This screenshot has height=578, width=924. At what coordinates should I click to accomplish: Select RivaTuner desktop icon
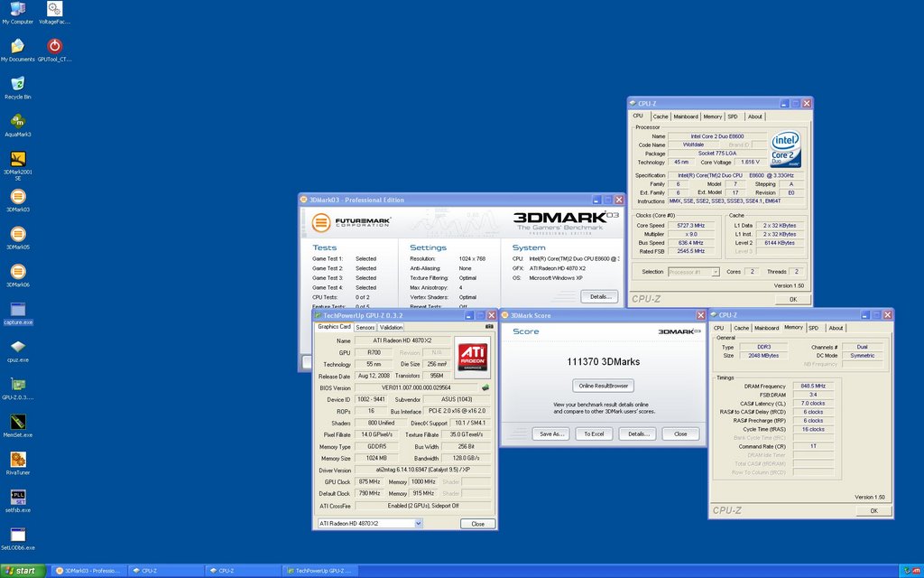point(18,464)
